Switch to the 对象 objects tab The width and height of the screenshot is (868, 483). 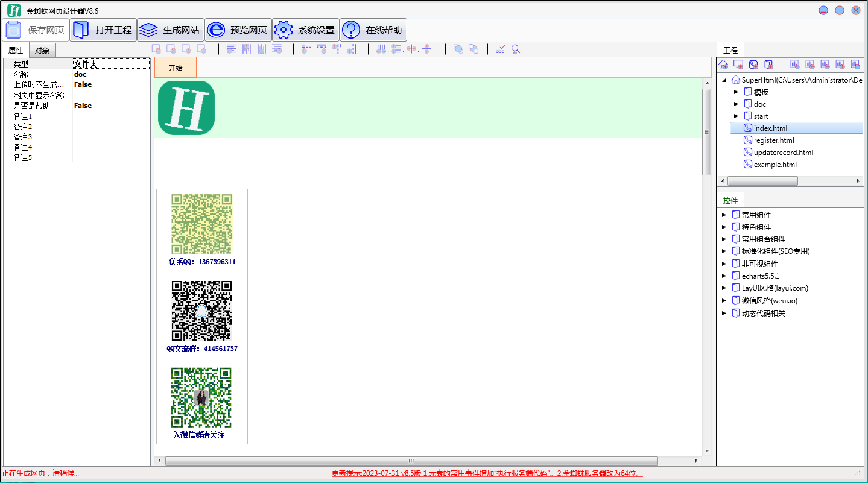[42, 51]
